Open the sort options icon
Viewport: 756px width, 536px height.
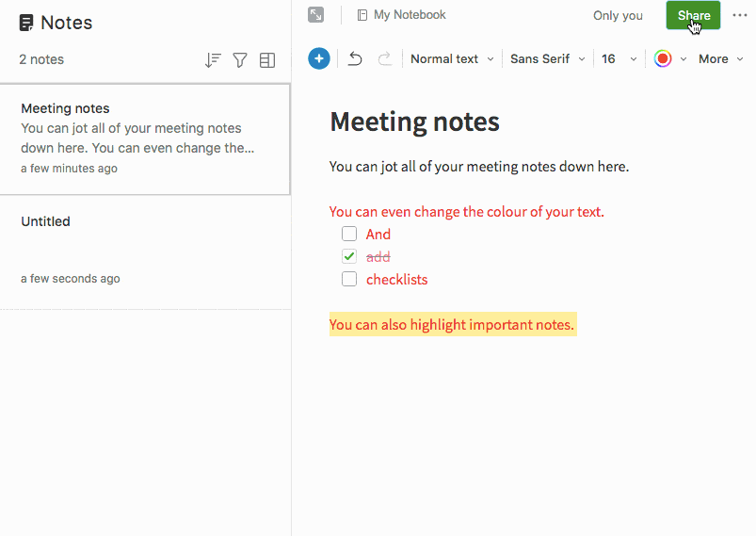[213, 60]
